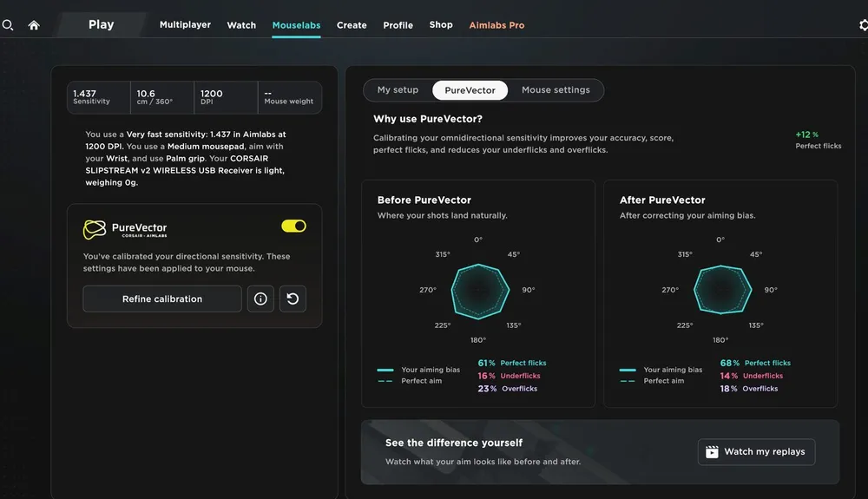Viewport: 868px width, 499px height.
Task: Select the Mouselabs menu item
Action: pos(296,25)
